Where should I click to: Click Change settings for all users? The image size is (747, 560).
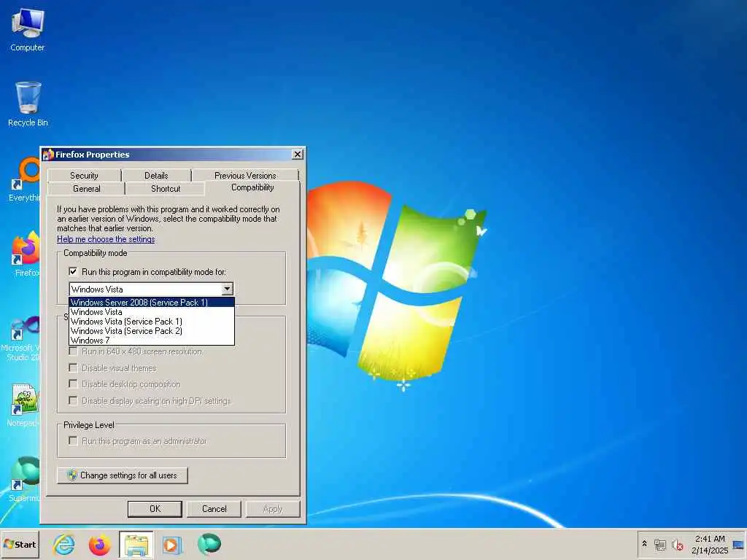[x=123, y=475]
